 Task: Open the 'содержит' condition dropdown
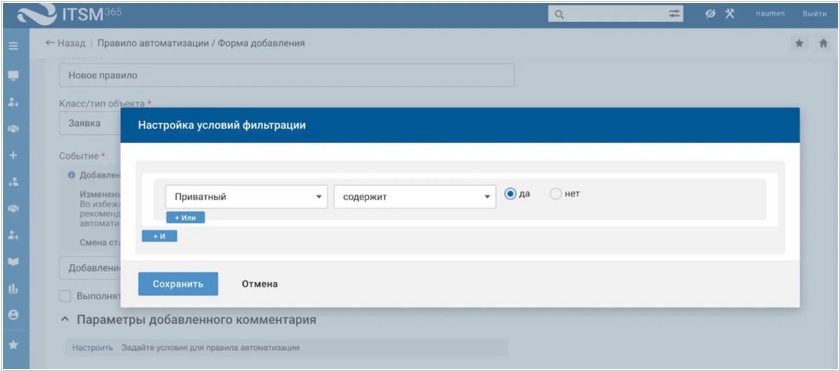click(x=415, y=196)
